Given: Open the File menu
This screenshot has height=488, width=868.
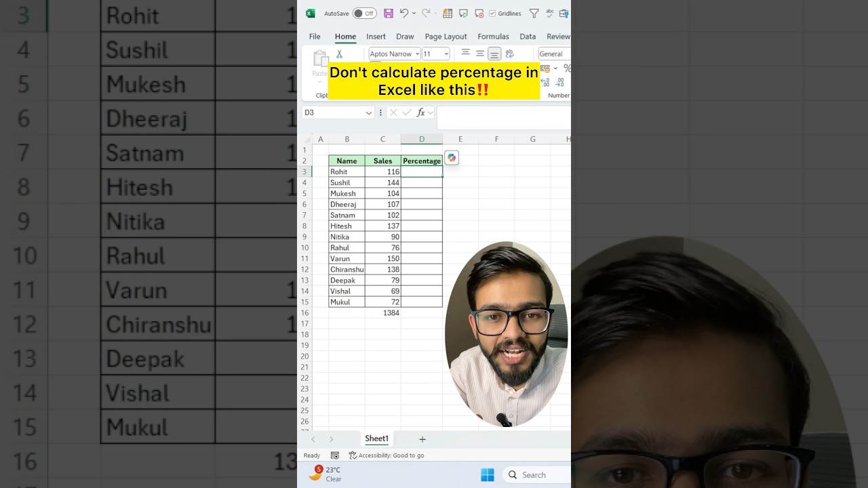Looking at the screenshot, I should (x=315, y=37).
